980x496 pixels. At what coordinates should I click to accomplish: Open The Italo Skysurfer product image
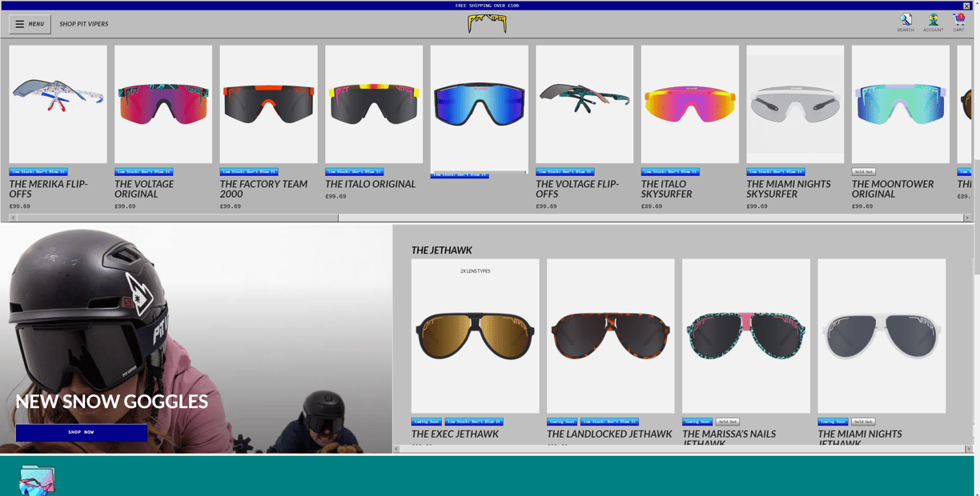[x=689, y=104]
